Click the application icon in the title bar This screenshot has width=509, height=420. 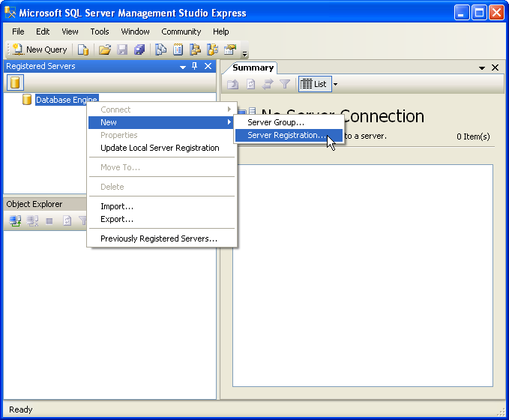(x=10, y=13)
